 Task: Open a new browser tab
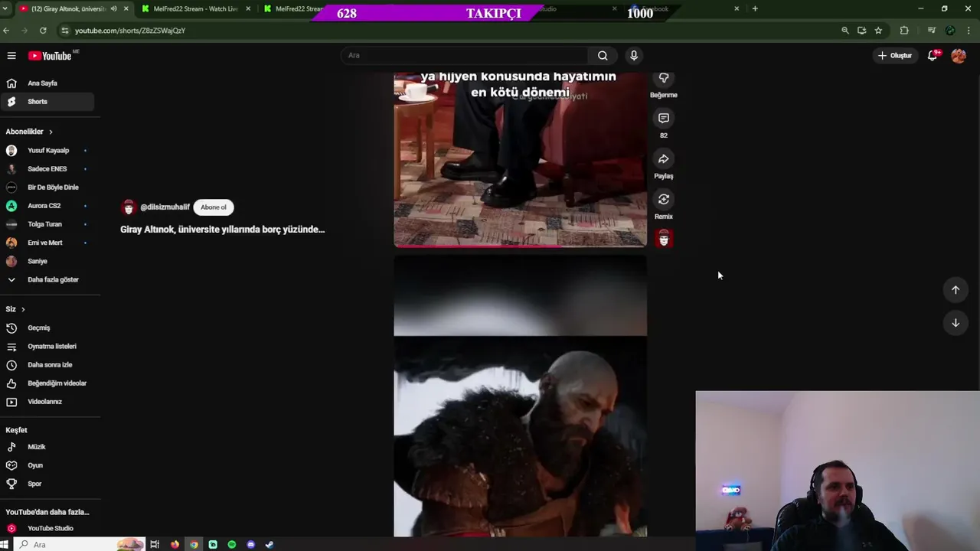[755, 9]
